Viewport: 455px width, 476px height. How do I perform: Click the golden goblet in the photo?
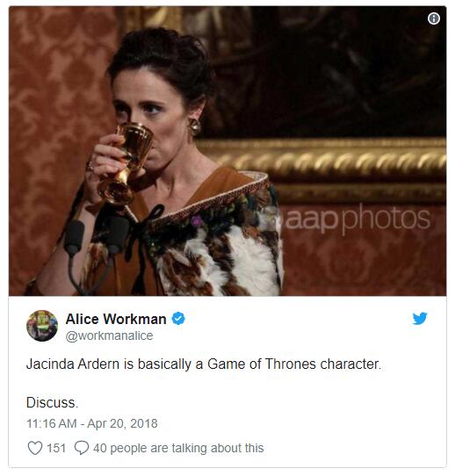click(x=126, y=164)
